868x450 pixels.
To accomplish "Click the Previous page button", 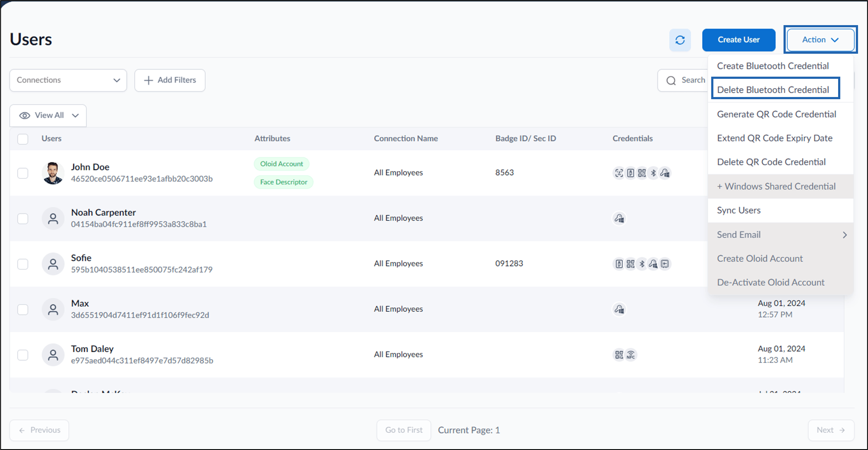I will pos(39,430).
